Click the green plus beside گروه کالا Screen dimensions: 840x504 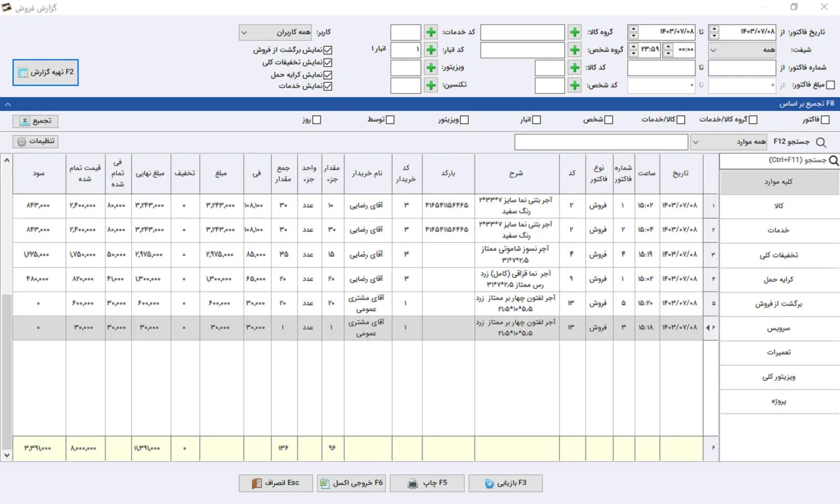tap(574, 32)
